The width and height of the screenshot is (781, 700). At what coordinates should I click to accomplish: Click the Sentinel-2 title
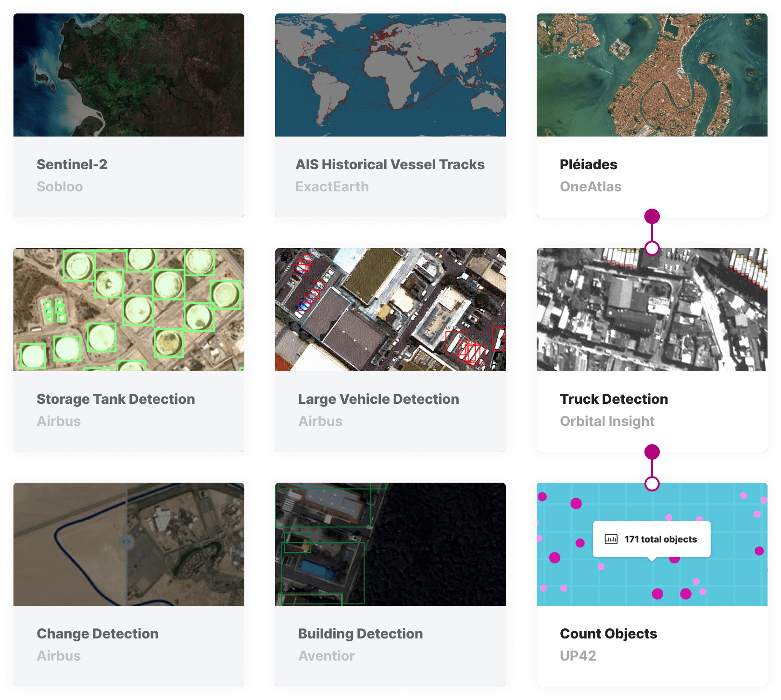72,164
